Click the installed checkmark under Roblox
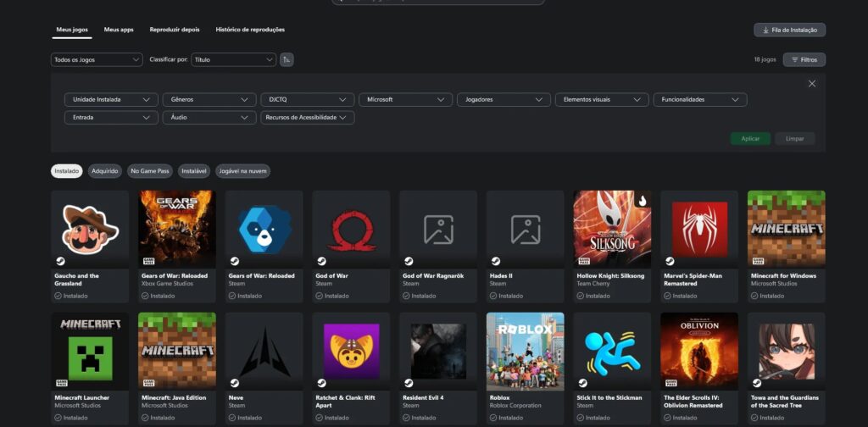This screenshot has height=427, width=868. [x=494, y=418]
